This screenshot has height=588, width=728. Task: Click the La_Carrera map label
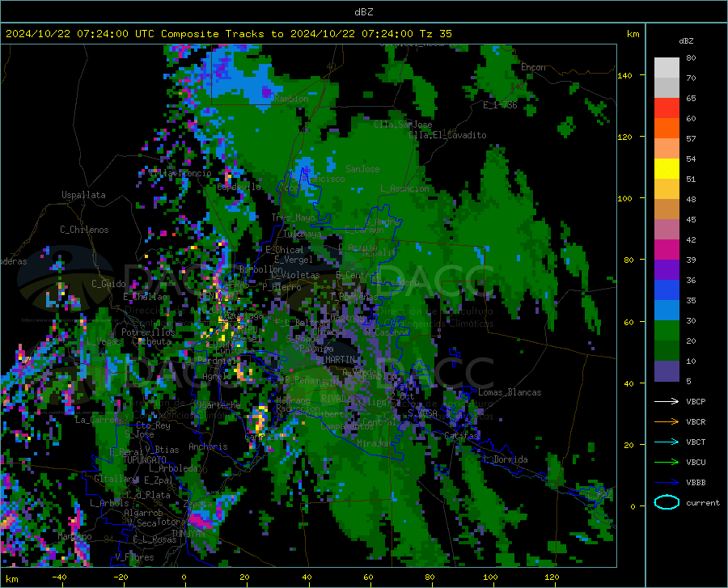pyautogui.click(x=99, y=420)
